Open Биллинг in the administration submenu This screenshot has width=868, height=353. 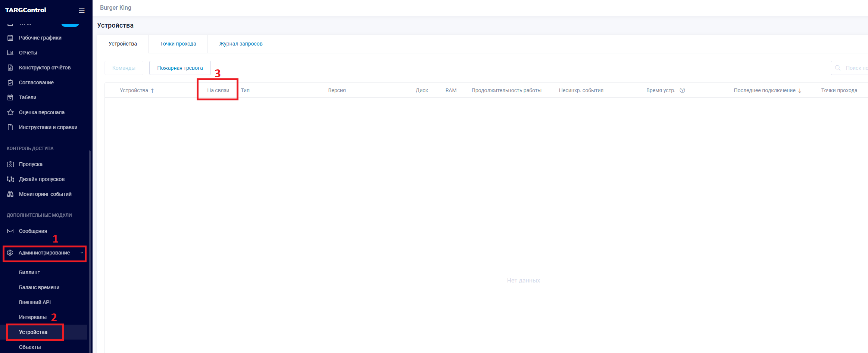(x=29, y=272)
